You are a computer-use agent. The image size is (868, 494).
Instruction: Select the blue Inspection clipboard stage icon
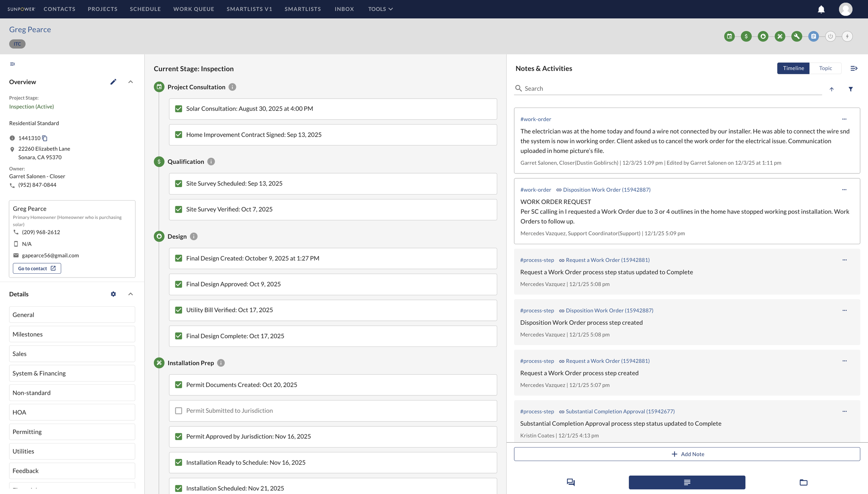click(814, 36)
